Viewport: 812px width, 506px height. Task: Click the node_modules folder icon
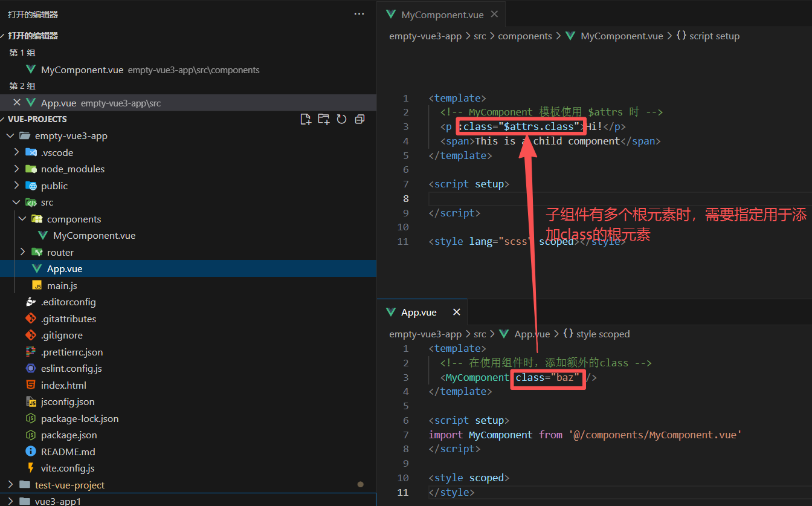pos(31,169)
